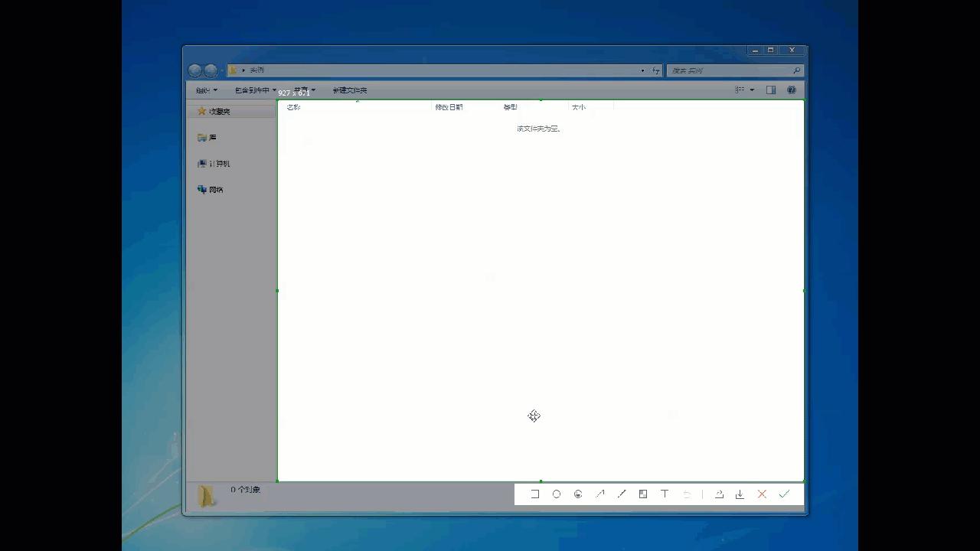
Task: Share the screenshot with the forward icon
Action: click(719, 494)
